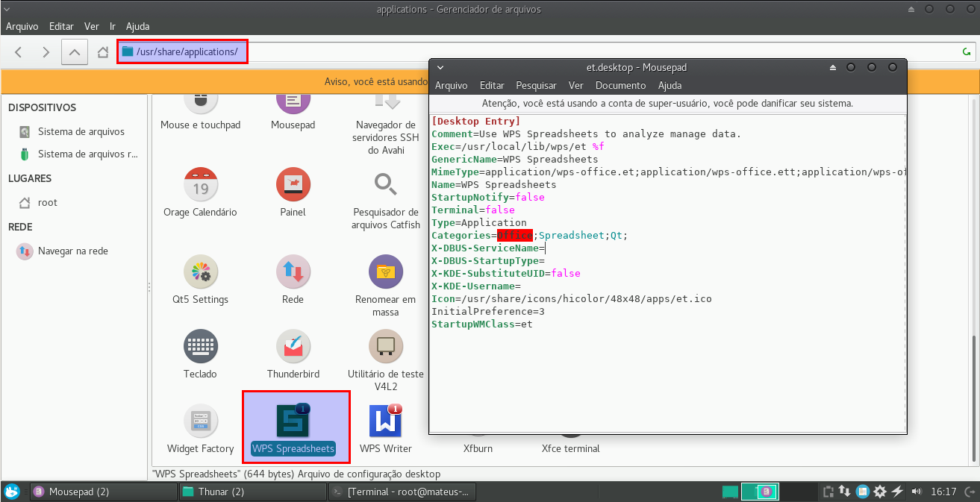
Task: Select Mouse e touchpad launcher icon
Action: coord(200,110)
